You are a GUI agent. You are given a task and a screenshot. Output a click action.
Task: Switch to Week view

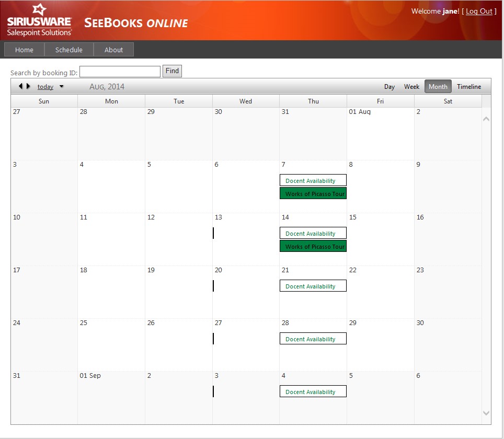(411, 87)
